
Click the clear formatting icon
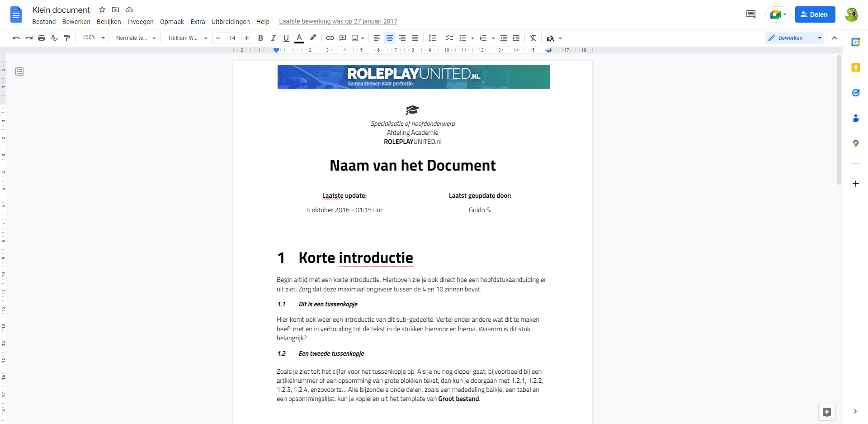(533, 38)
